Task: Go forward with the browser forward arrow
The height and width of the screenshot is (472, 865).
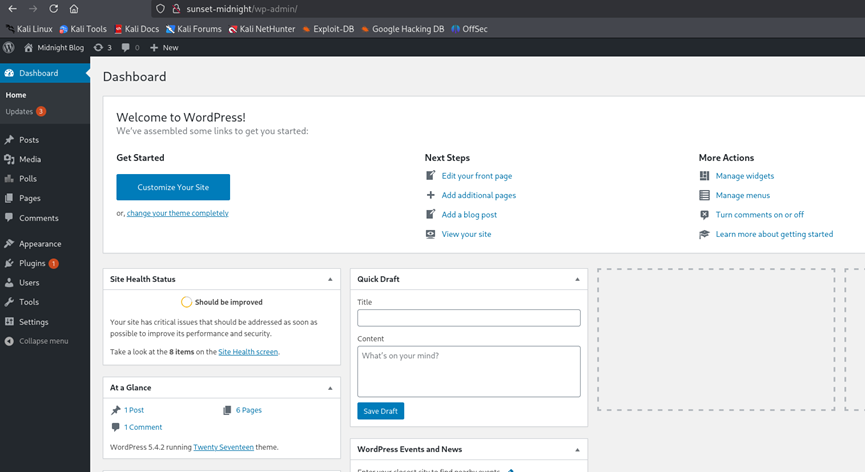Action: 33,9
